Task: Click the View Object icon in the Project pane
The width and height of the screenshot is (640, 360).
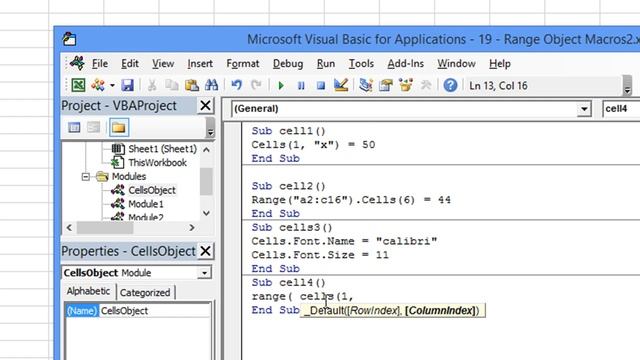Action: tap(93, 127)
